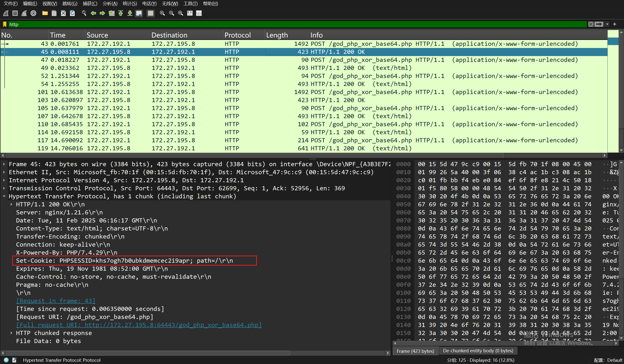The height and width of the screenshot is (364, 624).
Task: Click the find packet magnifier icon
Action: pos(84,13)
